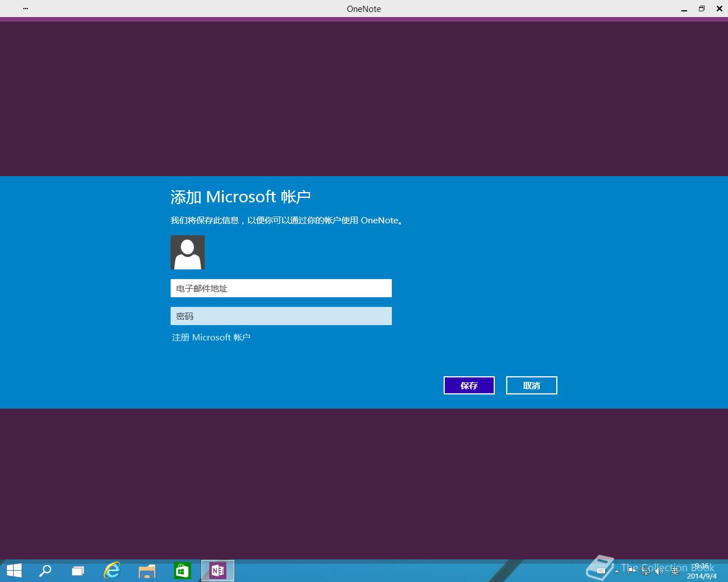Image resolution: width=728 pixels, height=582 pixels.
Task: Focus the 密码 password input field
Action: pyautogui.click(x=281, y=316)
